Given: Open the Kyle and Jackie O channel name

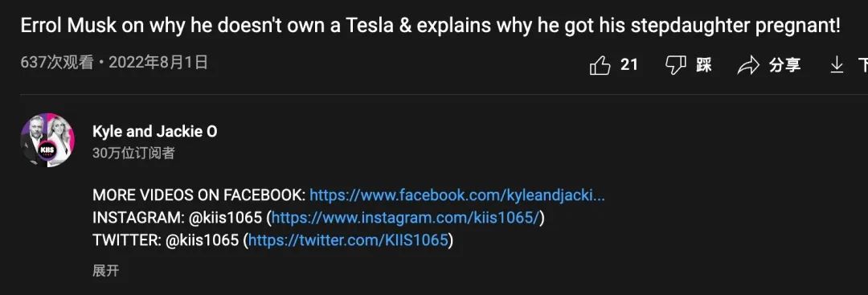Looking at the screenshot, I should (155, 132).
